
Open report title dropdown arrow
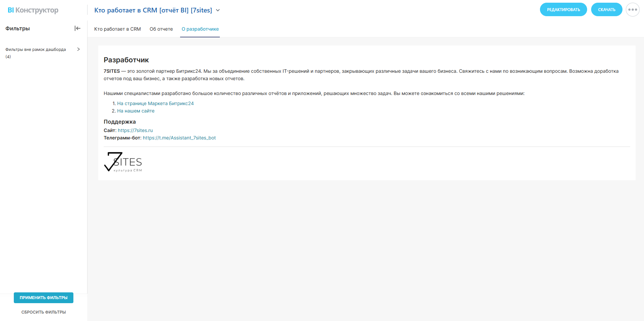pyautogui.click(x=218, y=10)
